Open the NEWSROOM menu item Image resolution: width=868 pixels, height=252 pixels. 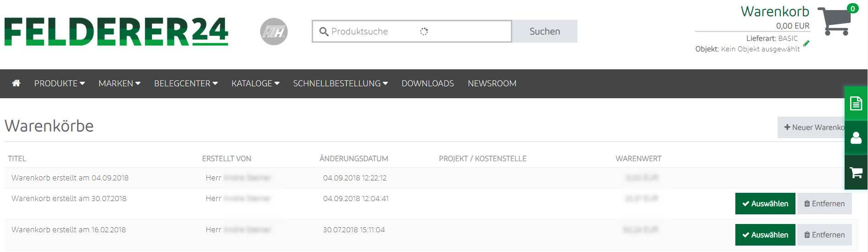coord(492,84)
